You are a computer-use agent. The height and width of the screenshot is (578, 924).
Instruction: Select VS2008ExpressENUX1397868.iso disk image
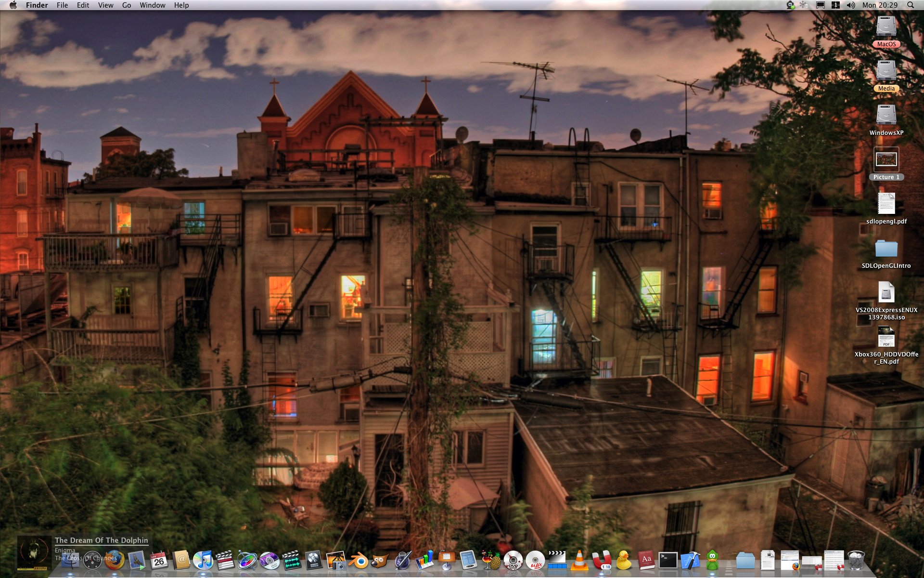pos(886,301)
